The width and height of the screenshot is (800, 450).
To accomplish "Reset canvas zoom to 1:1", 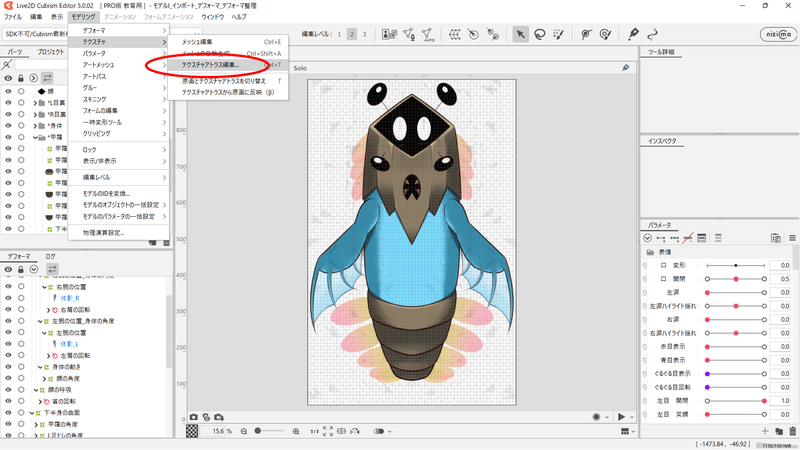I will pos(314,431).
